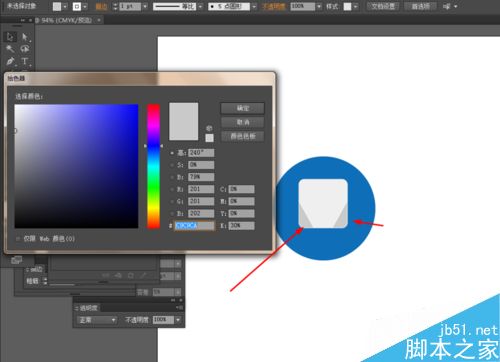Select the Magic Wand tool
This screenshot has height=362, width=500.
point(10,49)
